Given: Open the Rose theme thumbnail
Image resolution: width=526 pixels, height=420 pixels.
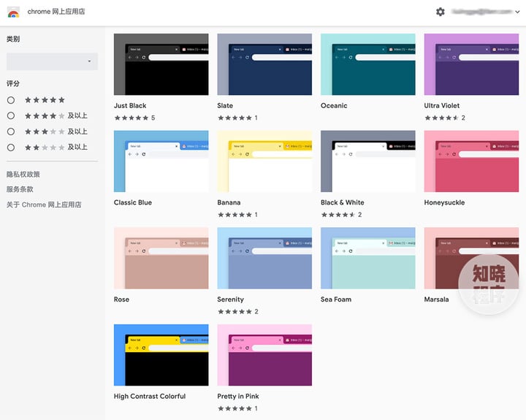Looking at the screenshot, I should 161,258.
